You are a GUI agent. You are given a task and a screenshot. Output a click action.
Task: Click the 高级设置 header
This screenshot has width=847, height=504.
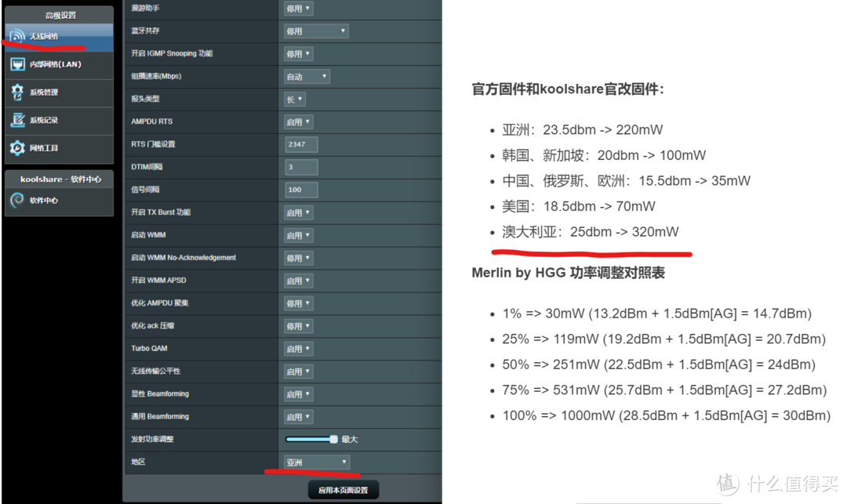point(60,15)
